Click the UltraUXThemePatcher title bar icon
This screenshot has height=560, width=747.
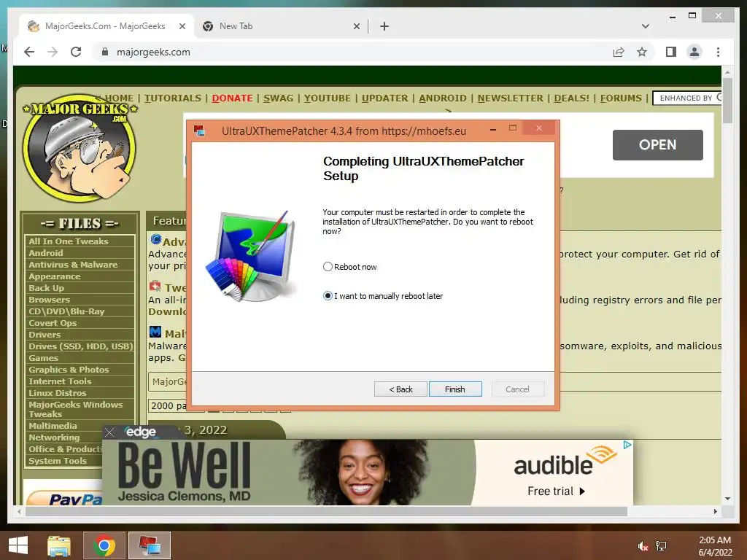[199, 131]
